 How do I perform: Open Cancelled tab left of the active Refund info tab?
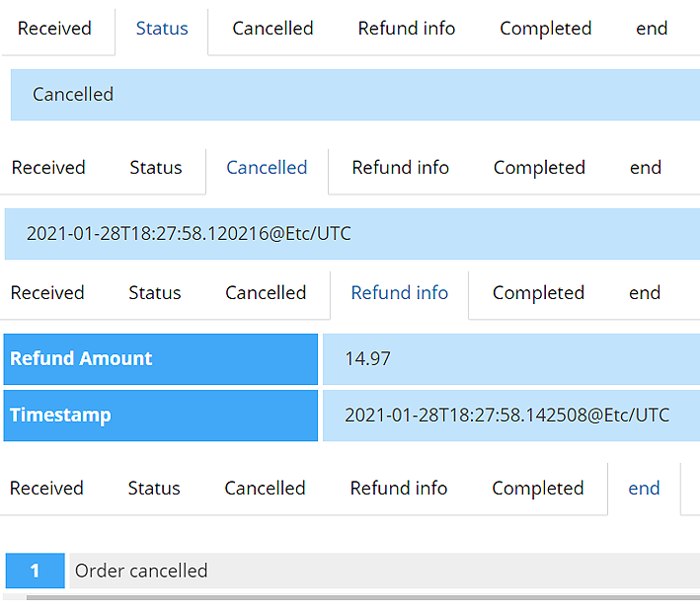click(266, 293)
